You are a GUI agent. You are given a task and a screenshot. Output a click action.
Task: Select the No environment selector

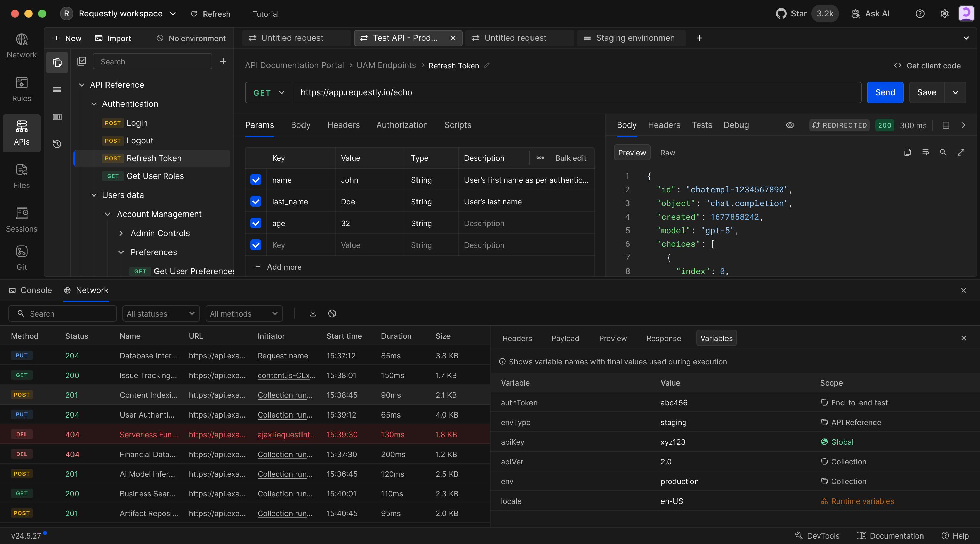[191, 38]
